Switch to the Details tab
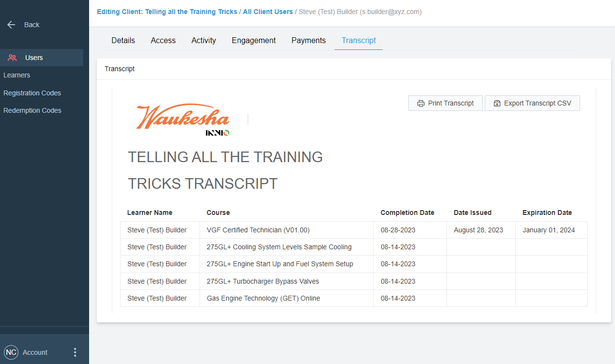 click(x=123, y=41)
